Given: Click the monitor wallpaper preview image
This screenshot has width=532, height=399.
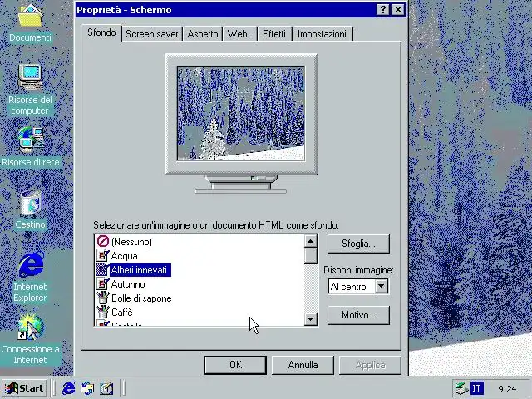Looking at the screenshot, I should pos(241,113).
